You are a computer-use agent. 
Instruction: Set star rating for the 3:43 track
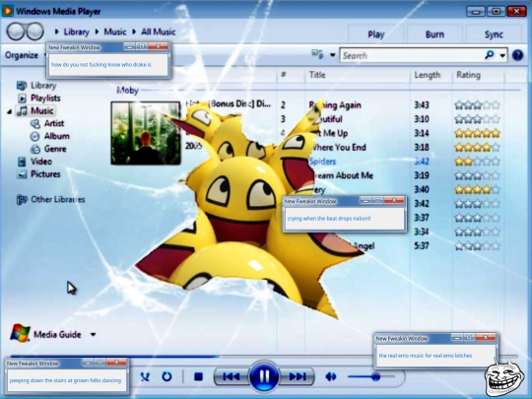[477, 105]
